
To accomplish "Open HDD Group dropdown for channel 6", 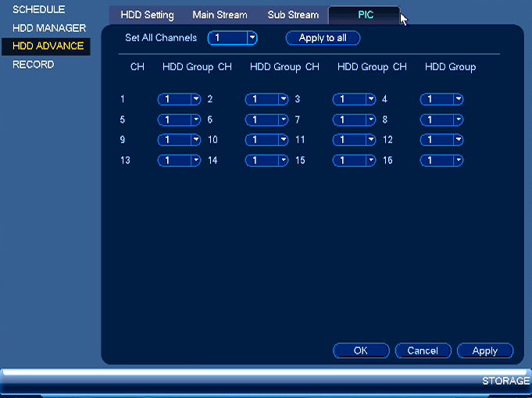I will tap(266, 119).
